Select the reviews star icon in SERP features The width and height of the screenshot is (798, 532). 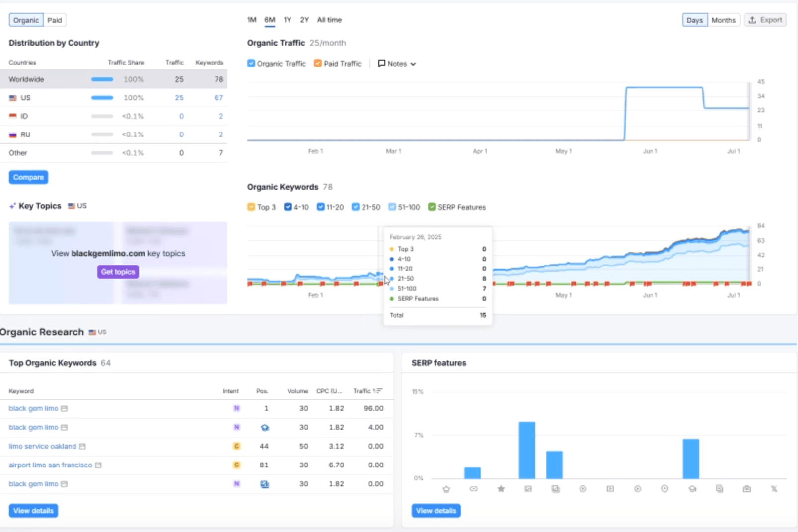501,489
